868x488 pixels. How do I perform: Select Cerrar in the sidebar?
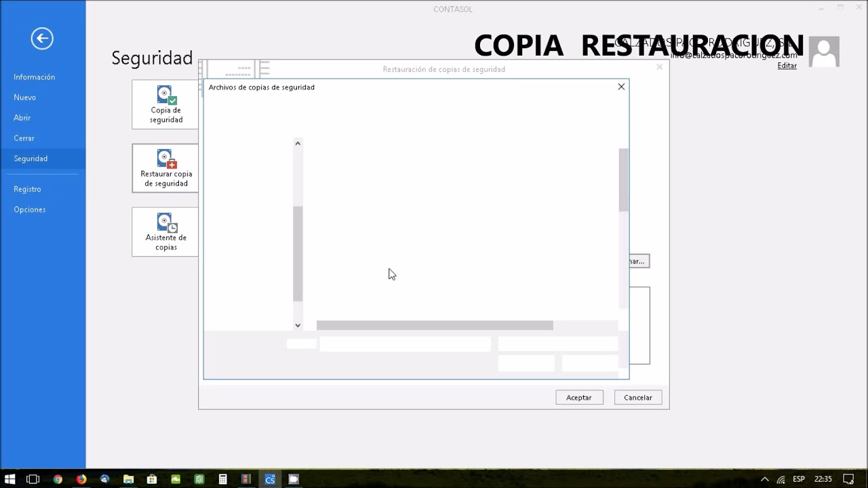click(24, 138)
